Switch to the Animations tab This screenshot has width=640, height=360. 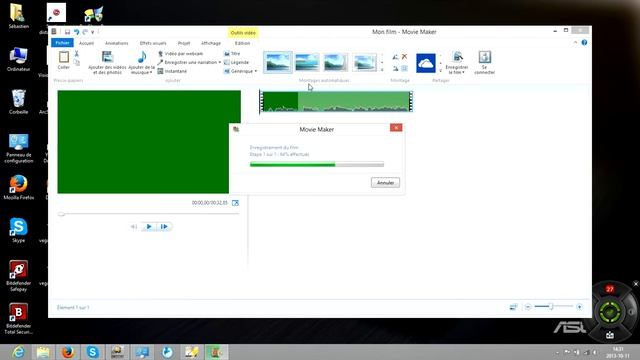click(117, 43)
